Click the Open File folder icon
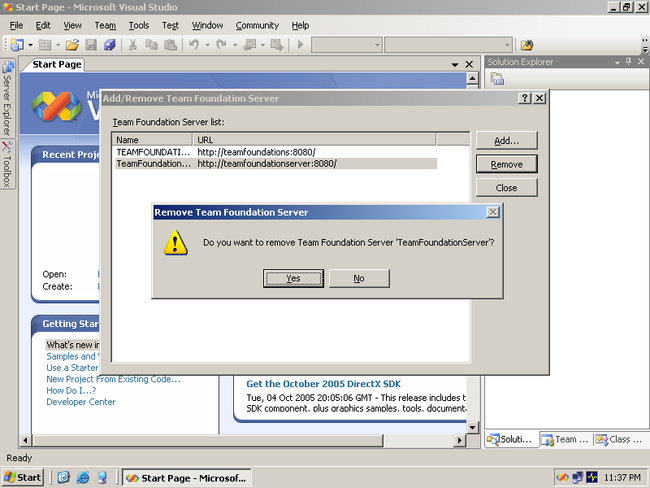This screenshot has height=488, width=650. click(72, 45)
